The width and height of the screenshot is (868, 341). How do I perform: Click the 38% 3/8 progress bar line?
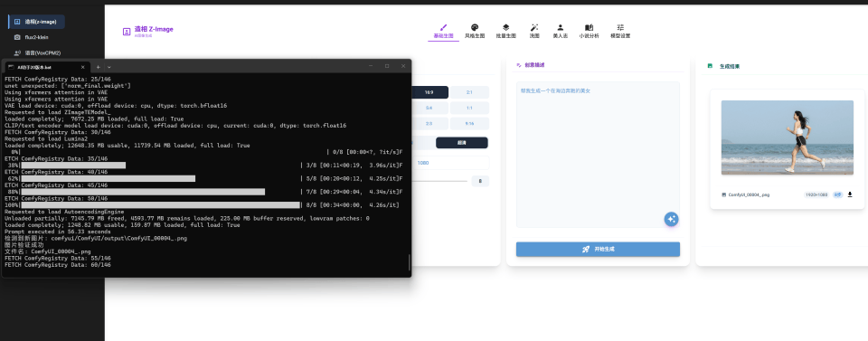tap(203, 165)
